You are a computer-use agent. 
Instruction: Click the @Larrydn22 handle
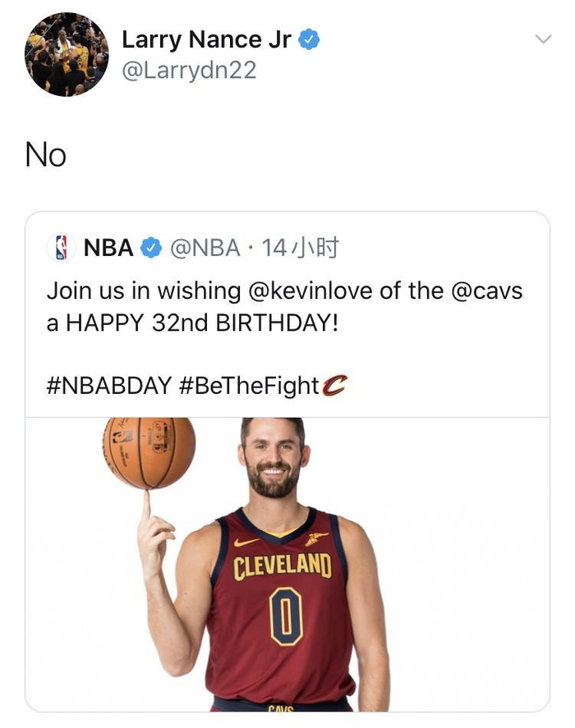189,71
